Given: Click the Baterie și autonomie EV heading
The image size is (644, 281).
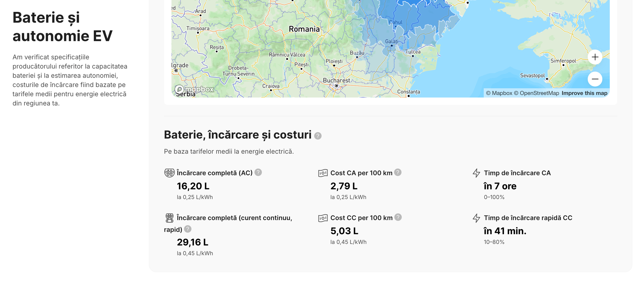Looking at the screenshot, I should tap(63, 27).
